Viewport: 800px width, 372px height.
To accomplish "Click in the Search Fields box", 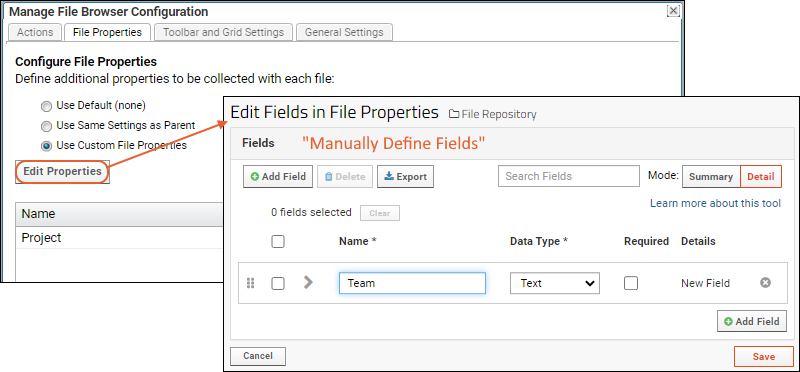I will coord(568,176).
